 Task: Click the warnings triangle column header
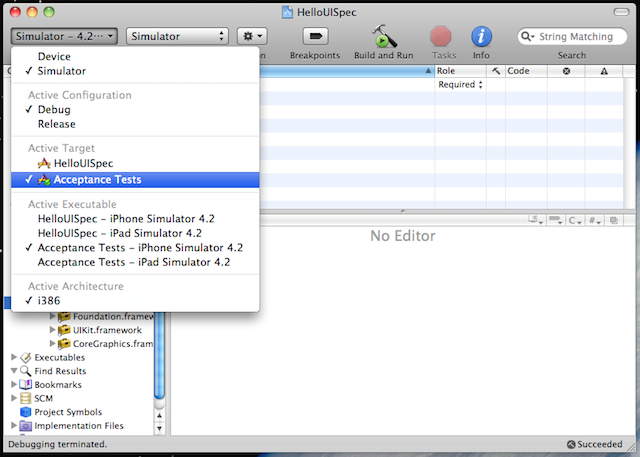[604, 71]
